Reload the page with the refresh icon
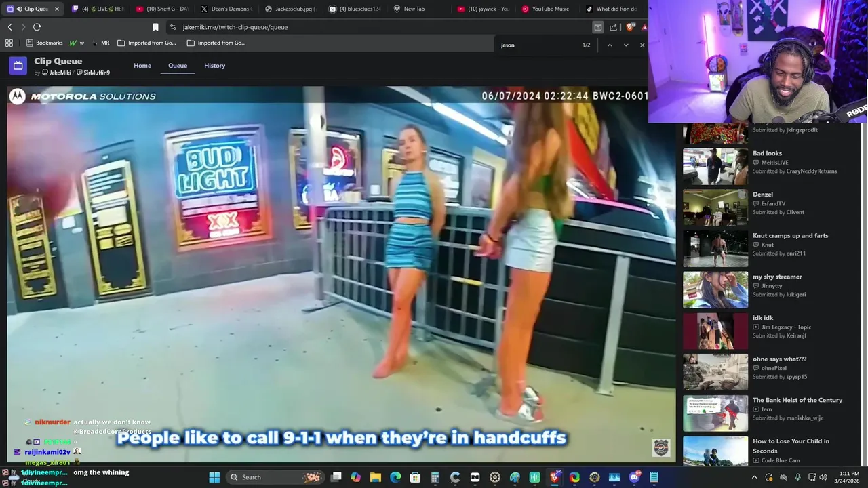Image resolution: width=868 pixels, height=488 pixels. tap(37, 27)
